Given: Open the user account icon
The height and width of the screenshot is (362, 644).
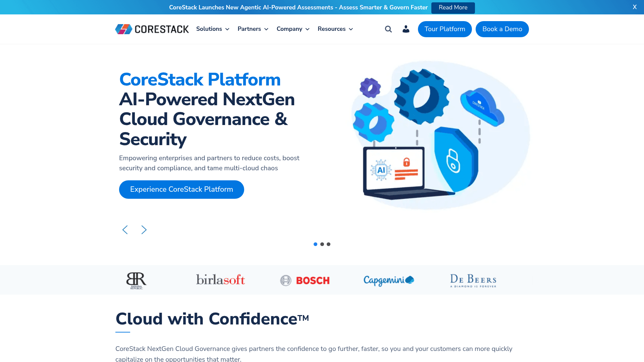Looking at the screenshot, I should coord(406,29).
